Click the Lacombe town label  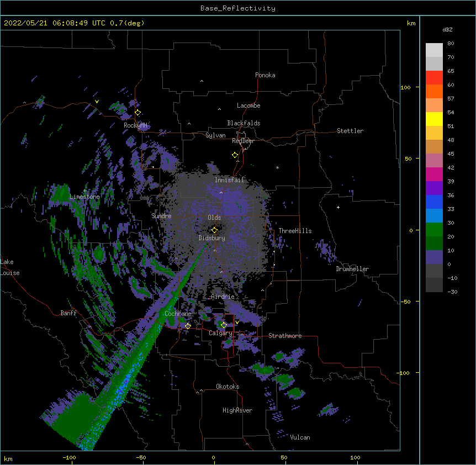(x=248, y=105)
